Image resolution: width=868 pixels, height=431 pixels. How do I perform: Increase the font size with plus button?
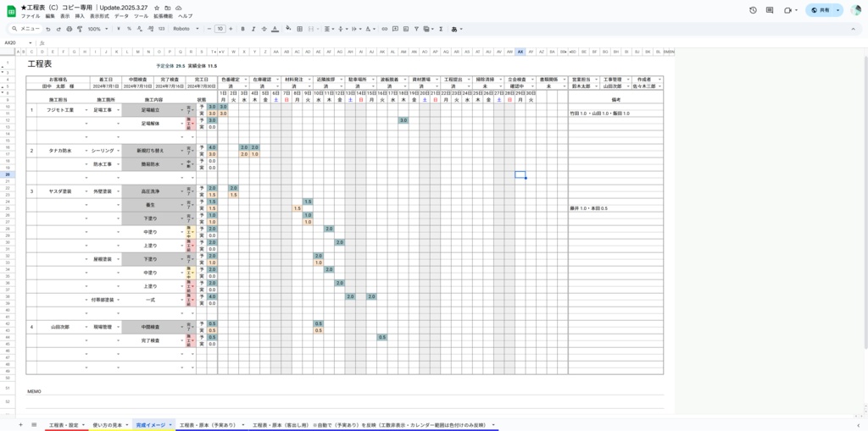231,29
